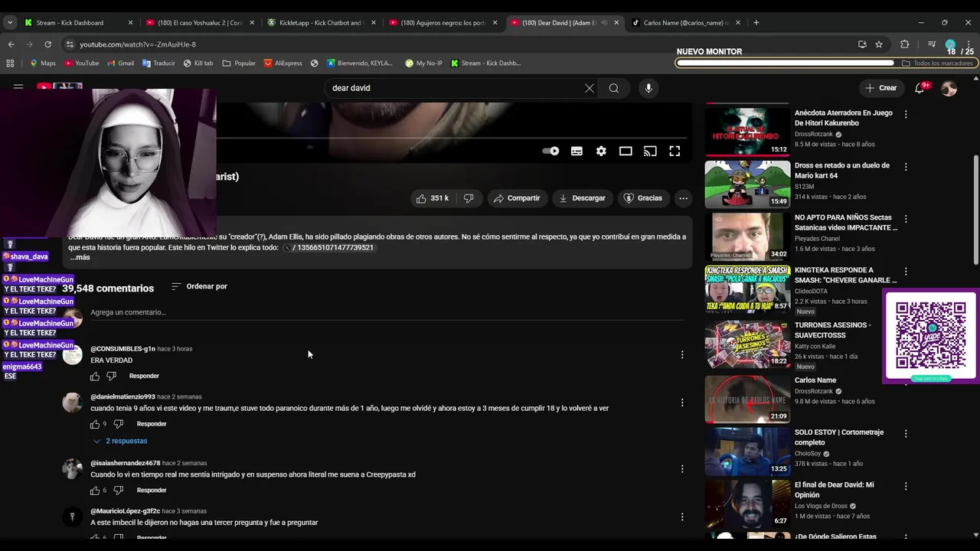Switch to 'El caso Yoshualuc 2' tab

click(199, 23)
